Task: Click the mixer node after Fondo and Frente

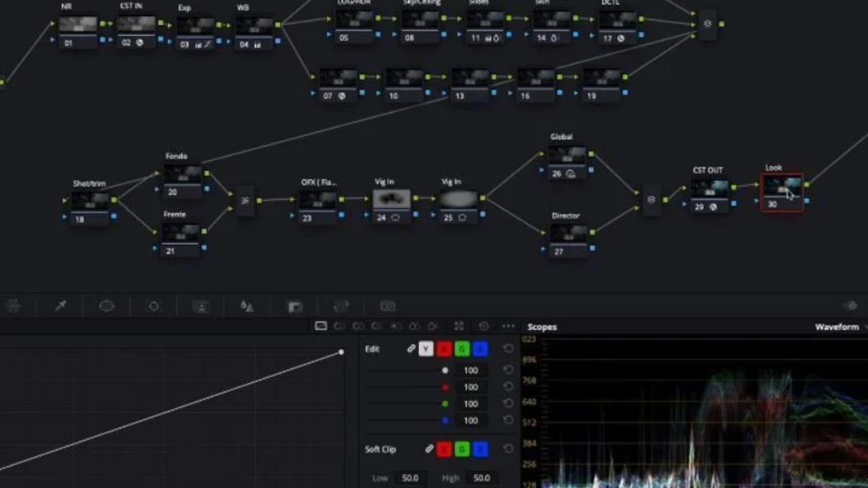Action: (x=245, y=201)
